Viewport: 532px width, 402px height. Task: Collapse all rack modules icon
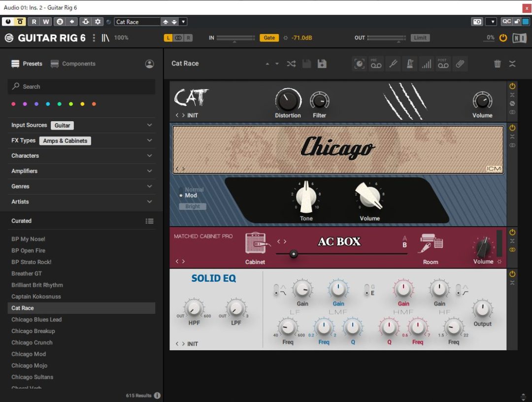[512, 64]
